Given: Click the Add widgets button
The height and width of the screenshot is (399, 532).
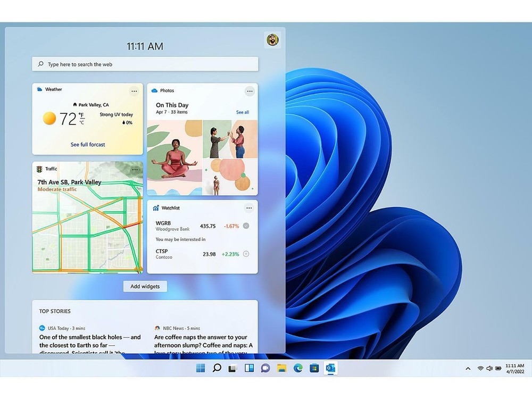Looking at the screenshot, I should click(145, 286).
